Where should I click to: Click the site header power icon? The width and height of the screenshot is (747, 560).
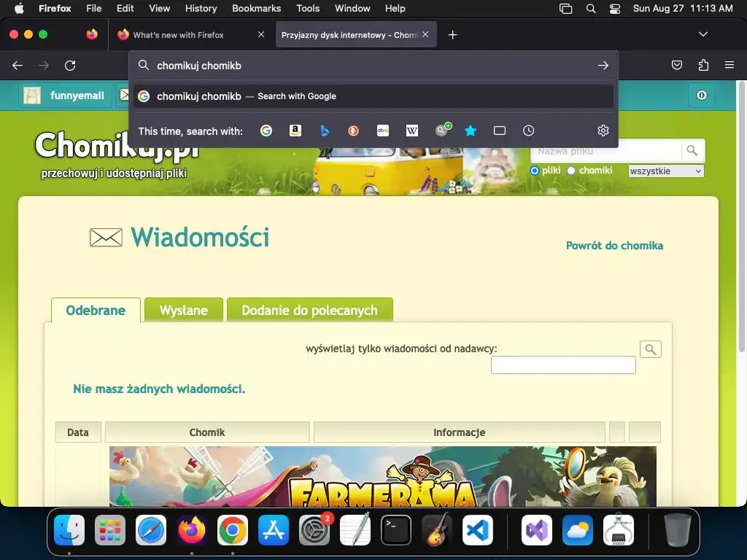tap(702, 96)
